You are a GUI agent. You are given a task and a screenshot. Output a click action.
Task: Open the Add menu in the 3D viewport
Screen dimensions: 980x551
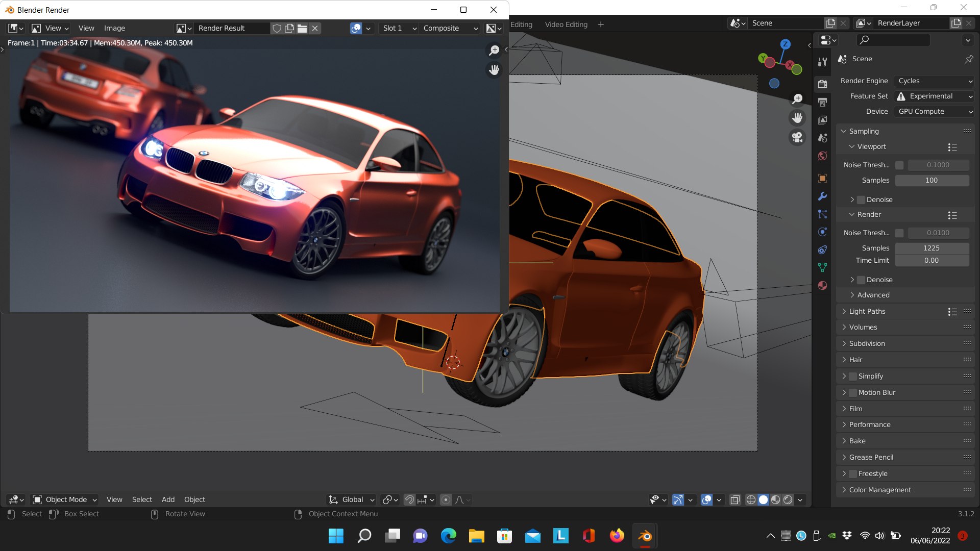coord(168,500)
